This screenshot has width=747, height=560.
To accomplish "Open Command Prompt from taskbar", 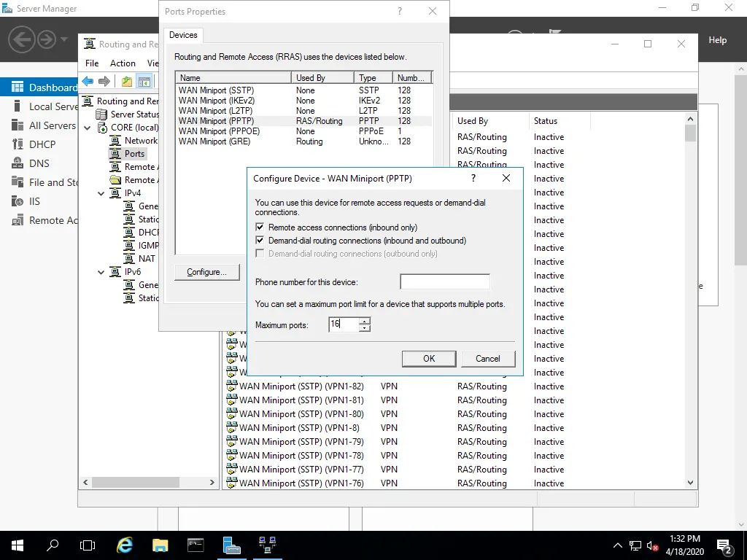I will (196, 545).
